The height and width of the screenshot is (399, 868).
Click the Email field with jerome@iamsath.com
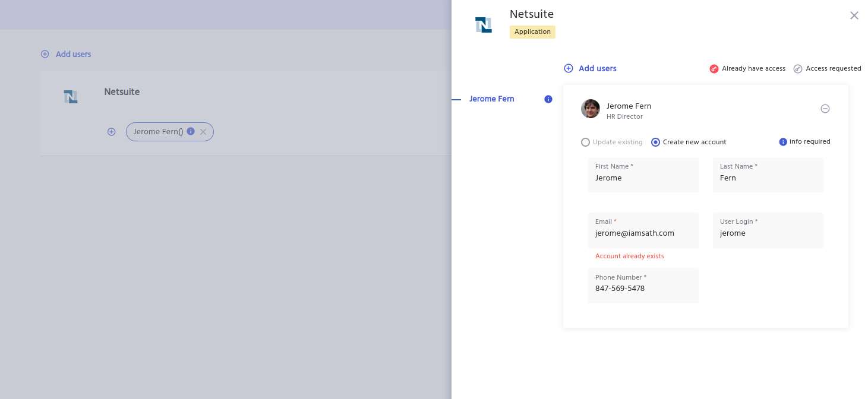pos(643,233)
